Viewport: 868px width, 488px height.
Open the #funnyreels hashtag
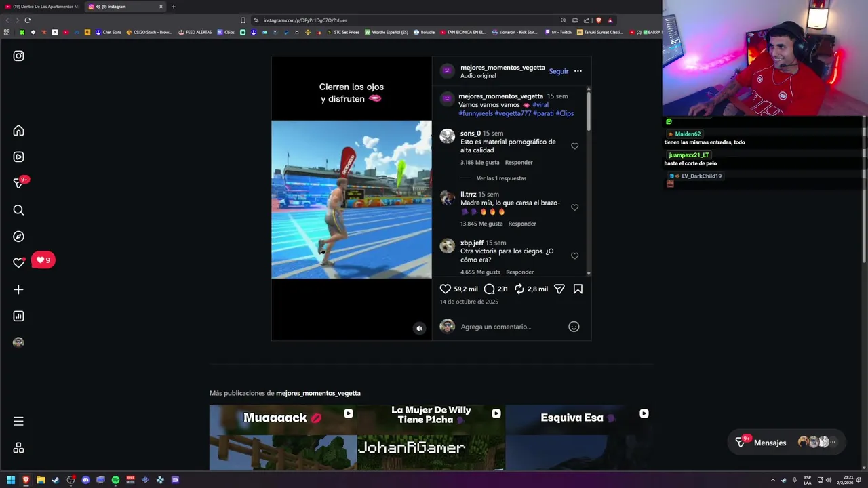tap(475, 113)
